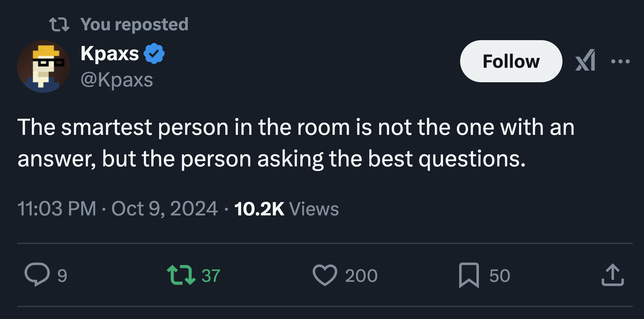Image resolution: width=644 pixels, height=319 pixels.
Task: Click the repost count 37
Action: coord(211,276)
